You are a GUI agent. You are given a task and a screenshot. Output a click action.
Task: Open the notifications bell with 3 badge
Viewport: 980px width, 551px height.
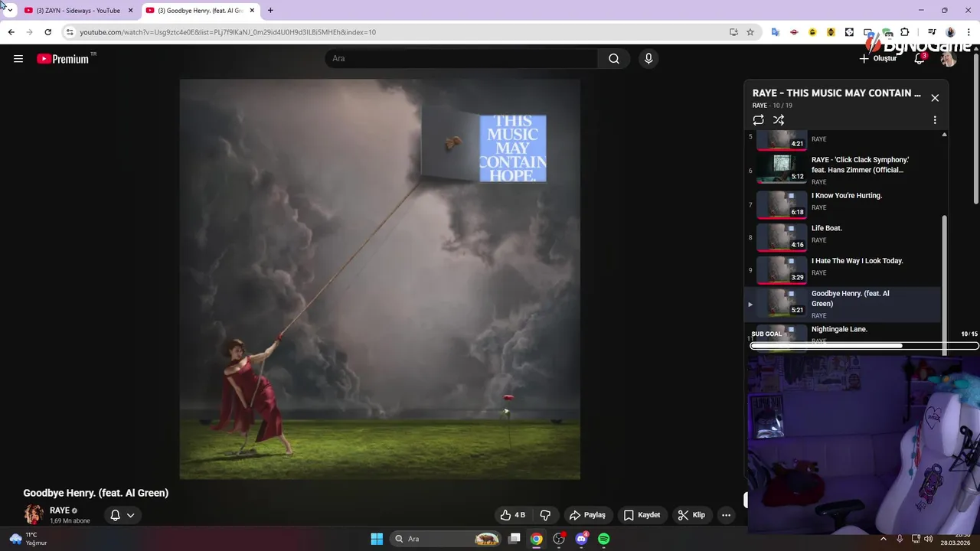pos(920,59)
